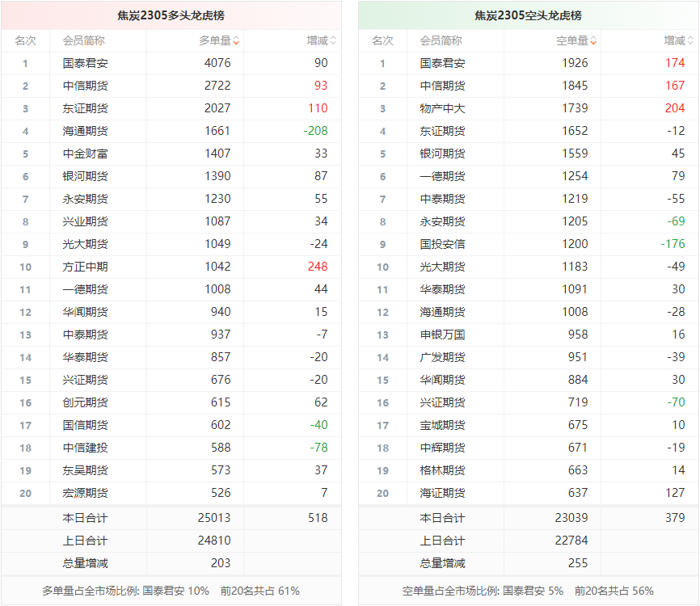The image size is (700, 606).
Task: Click 中金财富 member name
Action: [85, 154]
